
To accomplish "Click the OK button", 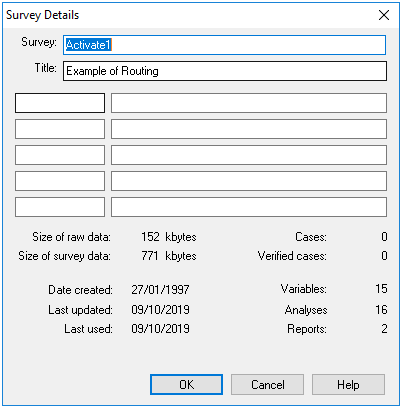I will point(186,384).
